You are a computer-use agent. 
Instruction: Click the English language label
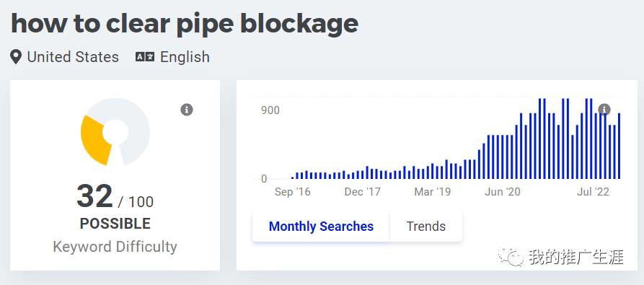point(185,57)
